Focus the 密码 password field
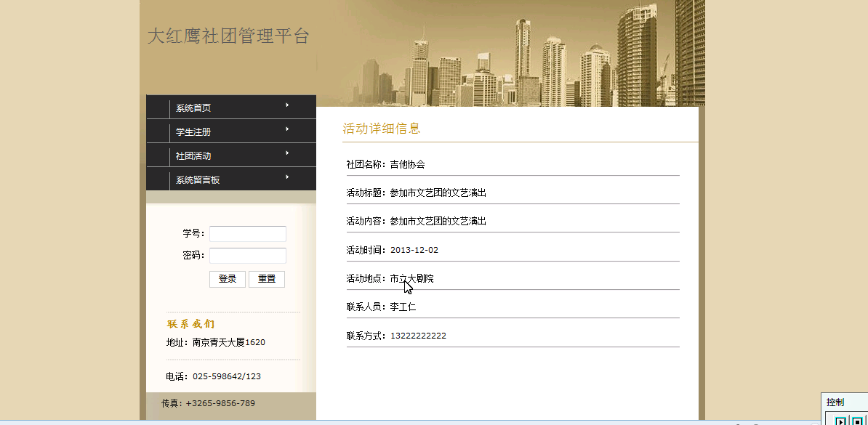 pos(247,255)
